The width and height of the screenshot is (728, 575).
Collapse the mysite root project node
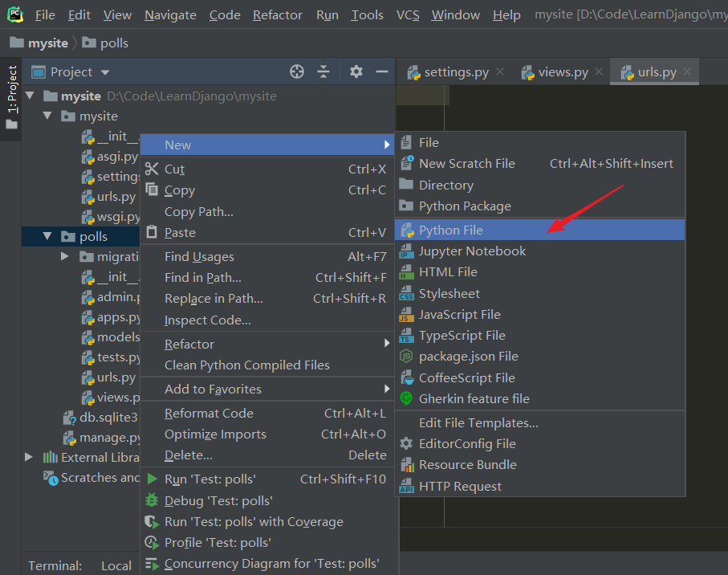click(31, 96)
